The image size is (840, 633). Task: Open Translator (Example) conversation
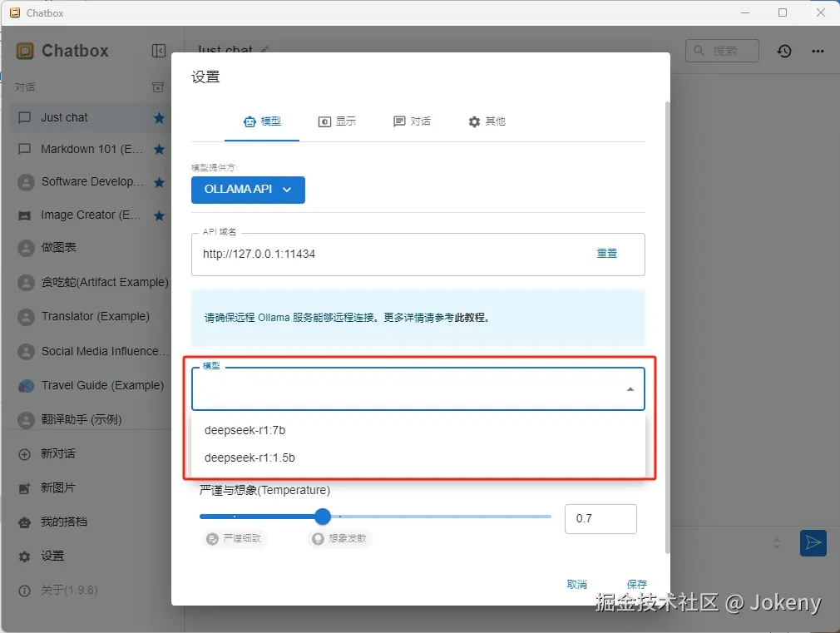91,316
